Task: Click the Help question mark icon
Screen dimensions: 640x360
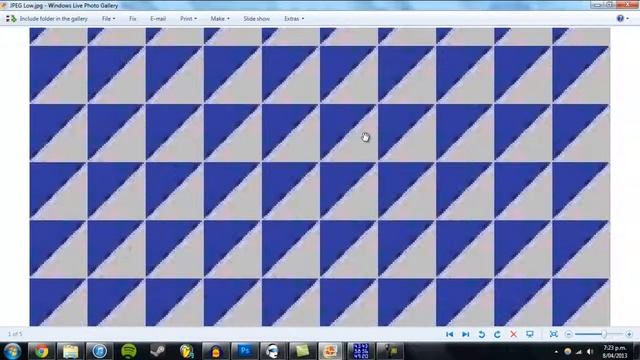Action: [x=620, y=18]
